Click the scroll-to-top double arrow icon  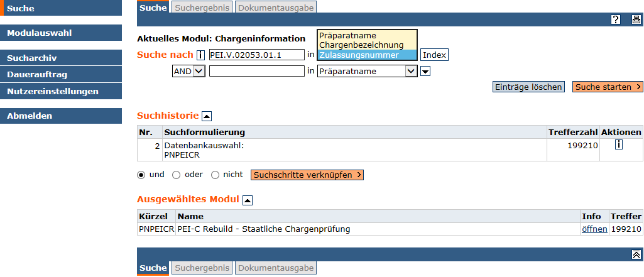click(x=636, y=254)
